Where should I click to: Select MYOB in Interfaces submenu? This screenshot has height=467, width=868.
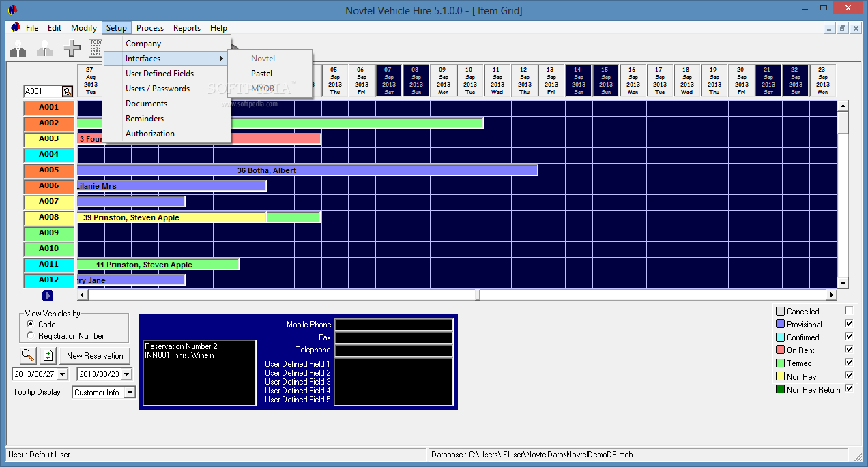[x=270, y=89]
